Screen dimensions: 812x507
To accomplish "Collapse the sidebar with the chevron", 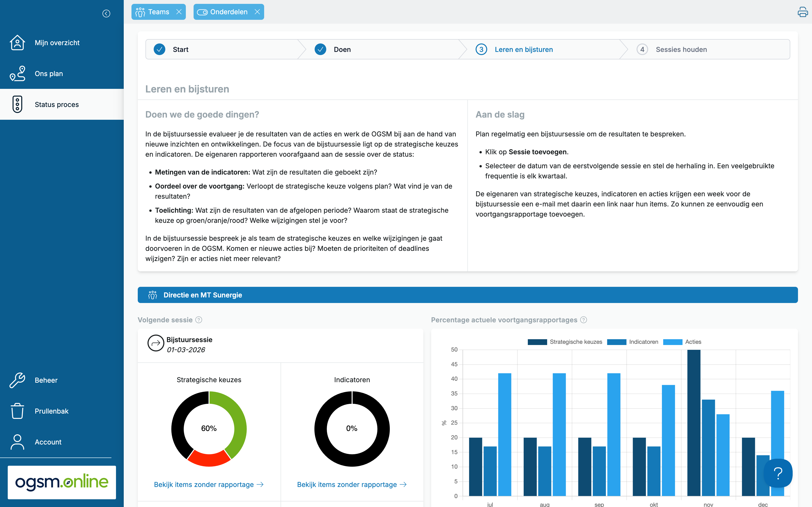I will 106,14.
